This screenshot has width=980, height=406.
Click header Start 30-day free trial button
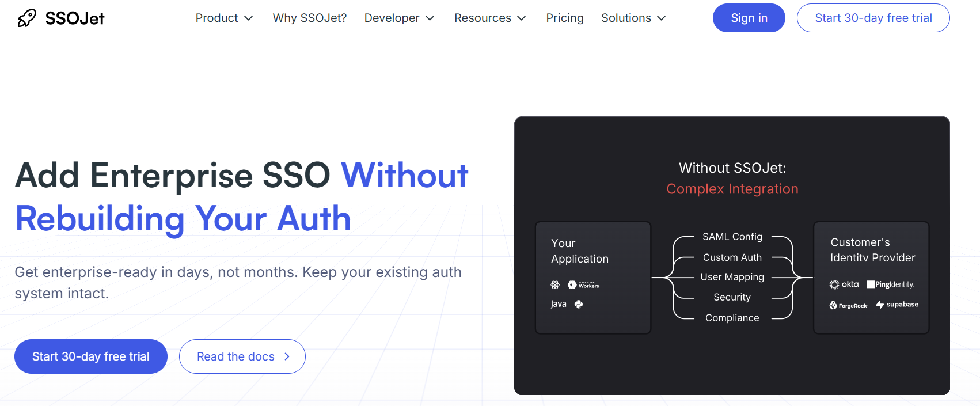[873, 18]
